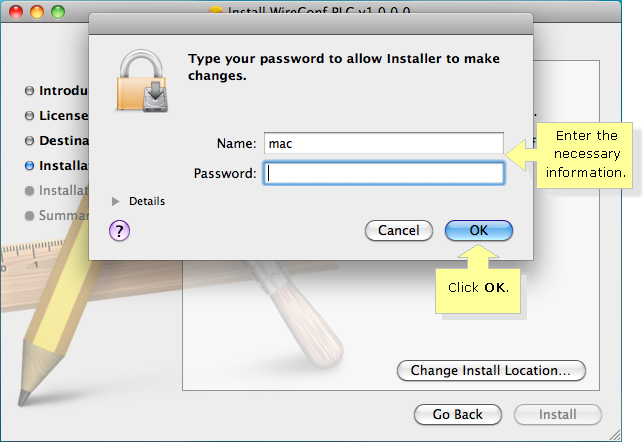The height and width of the screenshot is (445, 643).
Task: Click the purple help question mark icon
Action: [119, 231]
